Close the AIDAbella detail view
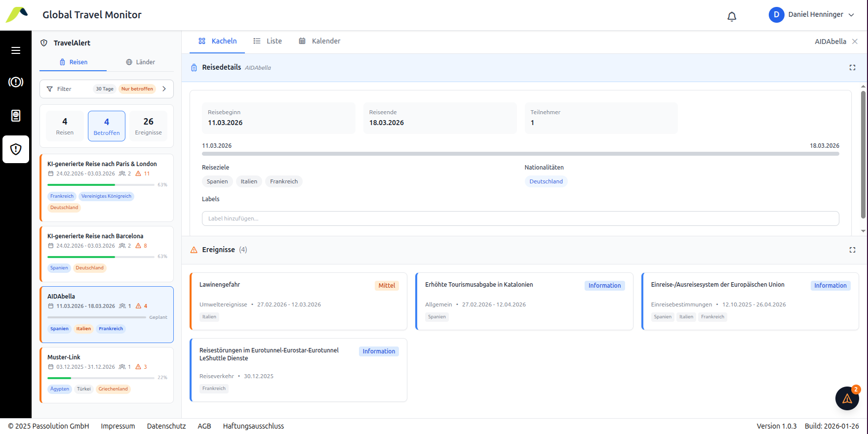The image size is (868, 434). [x=855, y=42]
